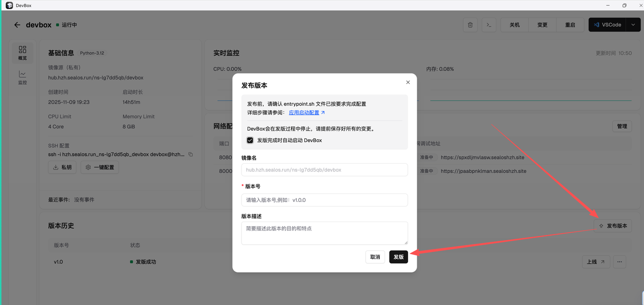This screenshot has width=644, height=305.
Task: Open network management via 管理 button
Action: [x=622, y=126]
